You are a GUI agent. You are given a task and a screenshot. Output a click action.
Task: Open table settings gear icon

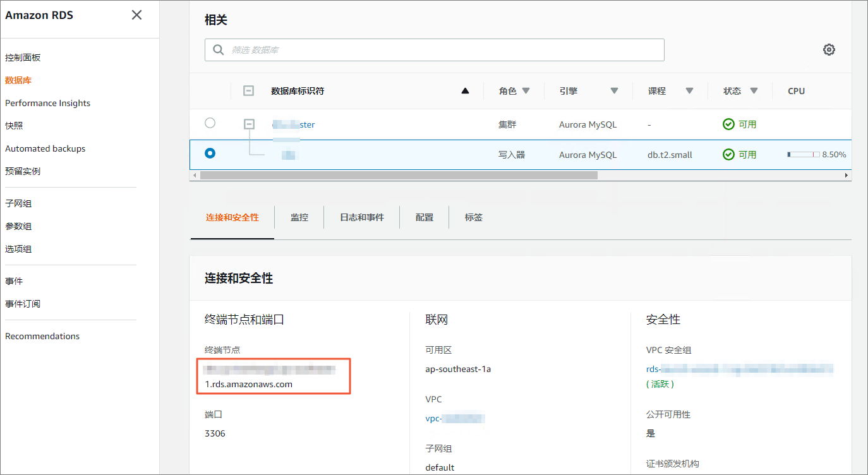pyautogui.click(x=829, y=50)
